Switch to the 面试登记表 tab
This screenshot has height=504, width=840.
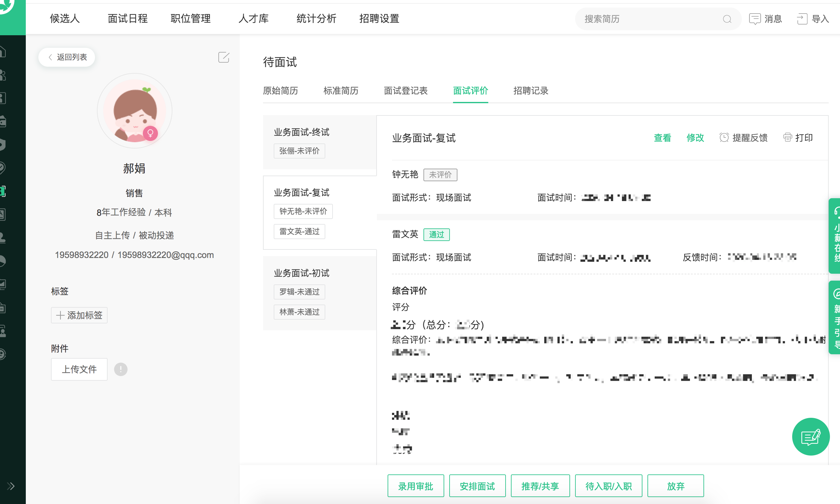406,91
